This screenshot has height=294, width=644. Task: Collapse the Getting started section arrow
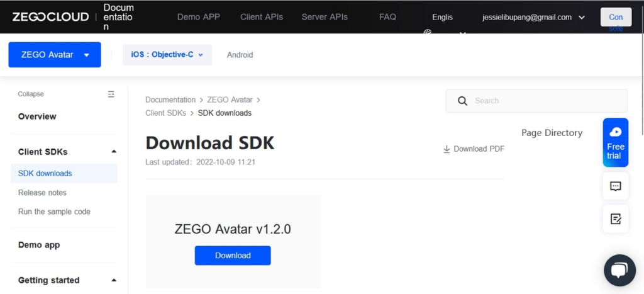(114, 280)
